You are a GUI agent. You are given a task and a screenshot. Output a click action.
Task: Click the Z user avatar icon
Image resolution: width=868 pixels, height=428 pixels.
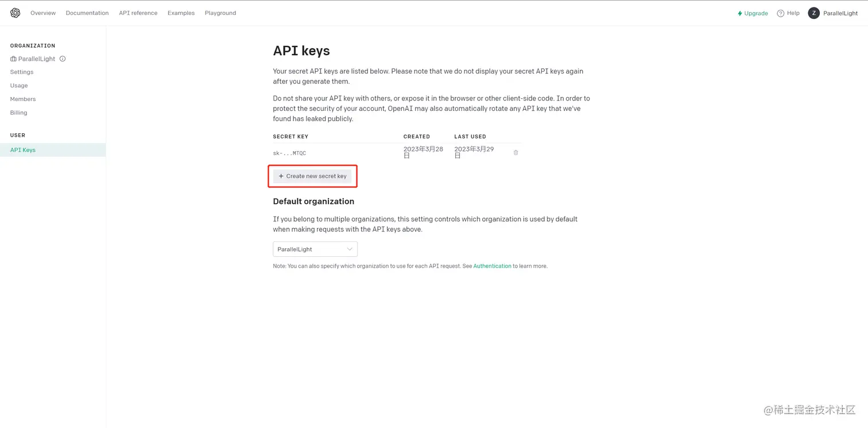(813, 13)
